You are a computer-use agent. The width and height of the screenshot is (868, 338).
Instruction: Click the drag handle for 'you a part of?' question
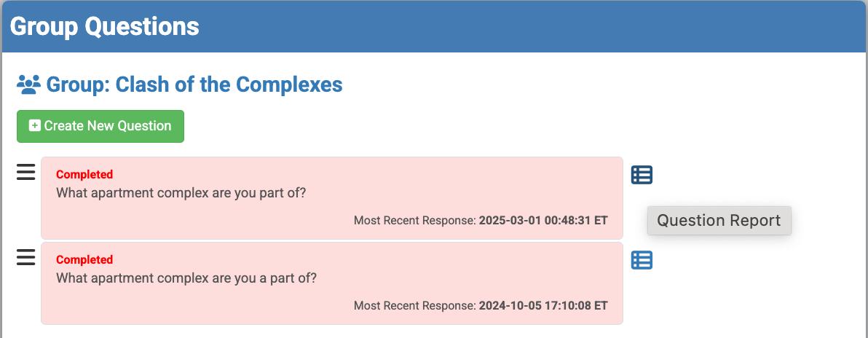[25, 257]
